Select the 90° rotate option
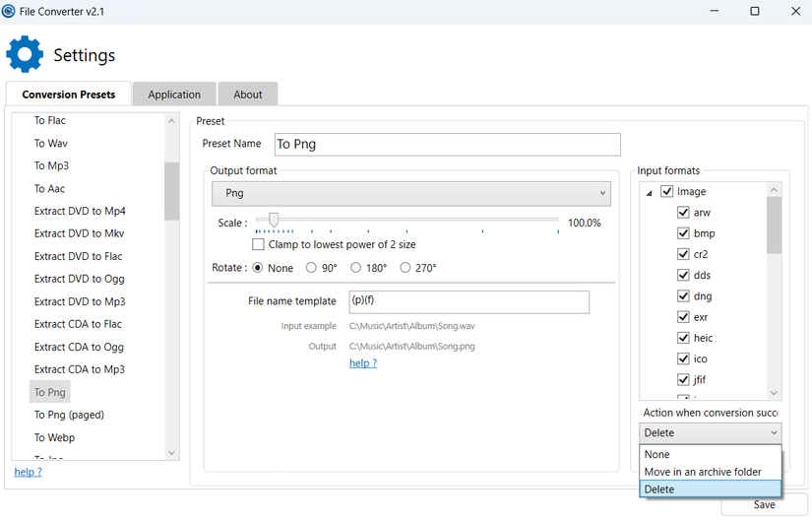This screenshot has height=520, width=812. pyautogui.click(x=311, y=268)
